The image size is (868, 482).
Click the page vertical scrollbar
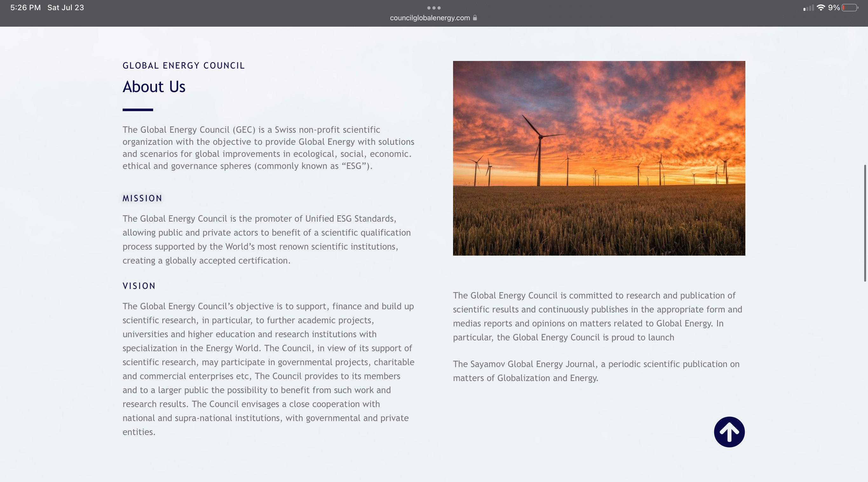(865, 223)
